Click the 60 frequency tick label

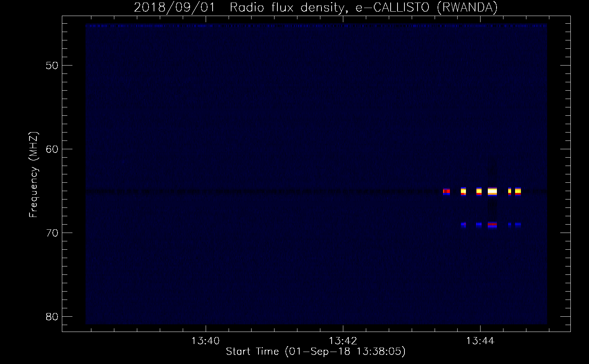(52, 149)
